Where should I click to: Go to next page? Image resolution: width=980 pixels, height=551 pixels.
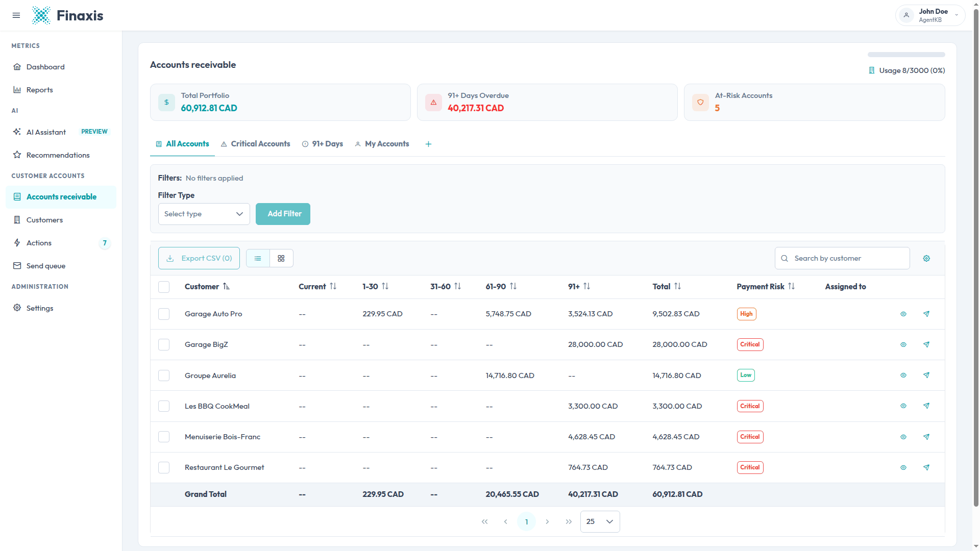pos(547,522)
